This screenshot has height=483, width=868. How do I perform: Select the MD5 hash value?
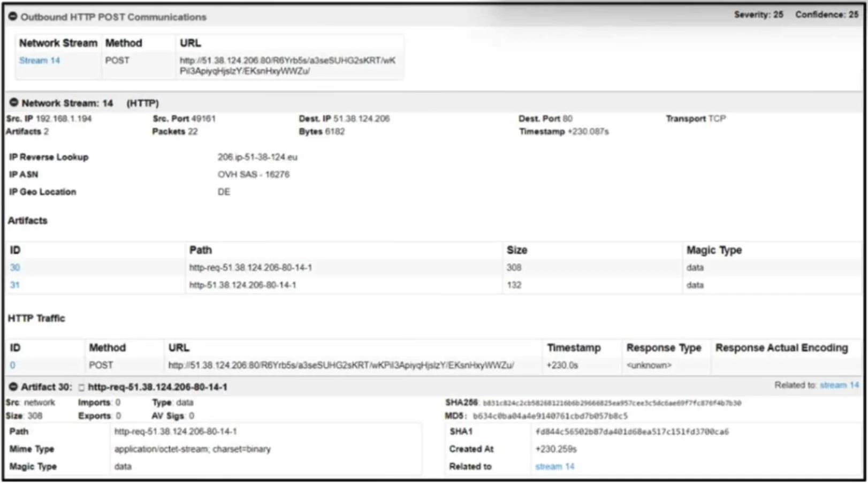click(550, 416)
